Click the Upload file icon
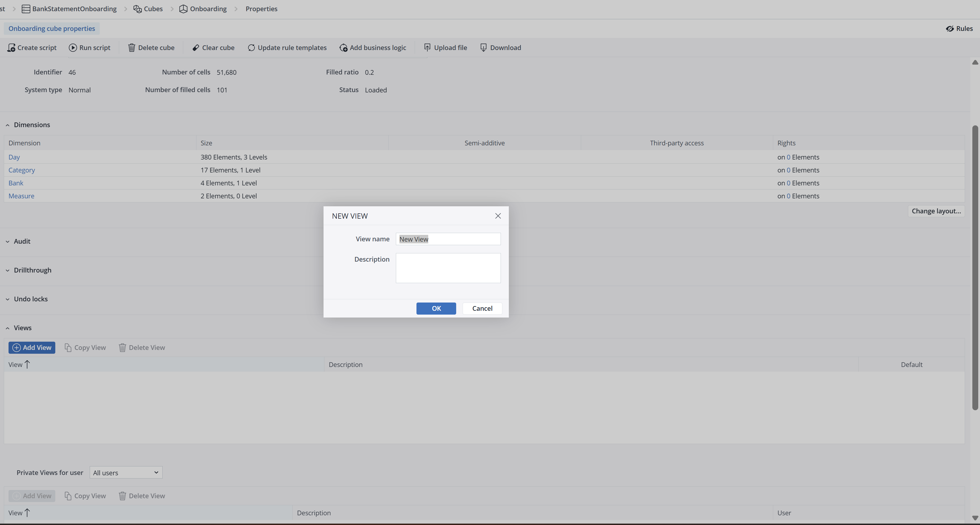Viewport: 980px width, 525px height. pyautogui.click(x=427, y=48)
